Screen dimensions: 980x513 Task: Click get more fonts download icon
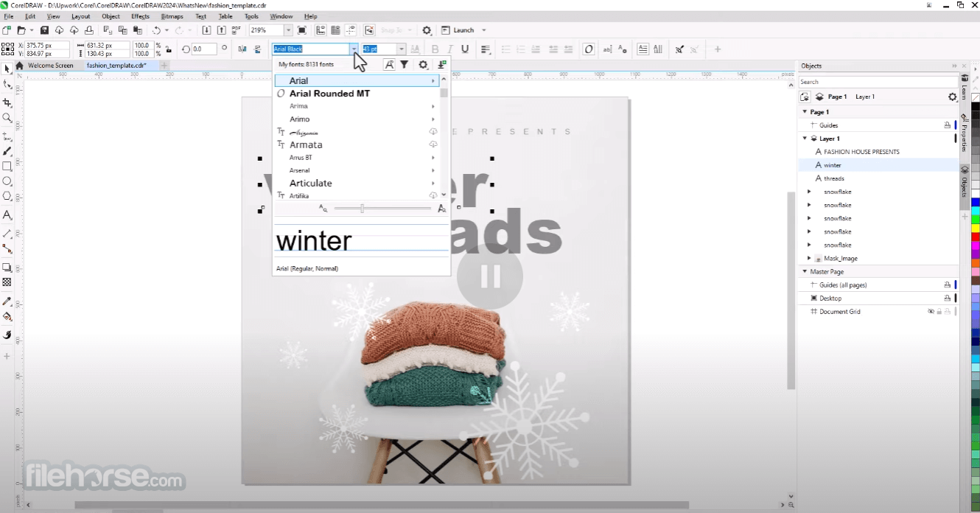pos(441,64)
